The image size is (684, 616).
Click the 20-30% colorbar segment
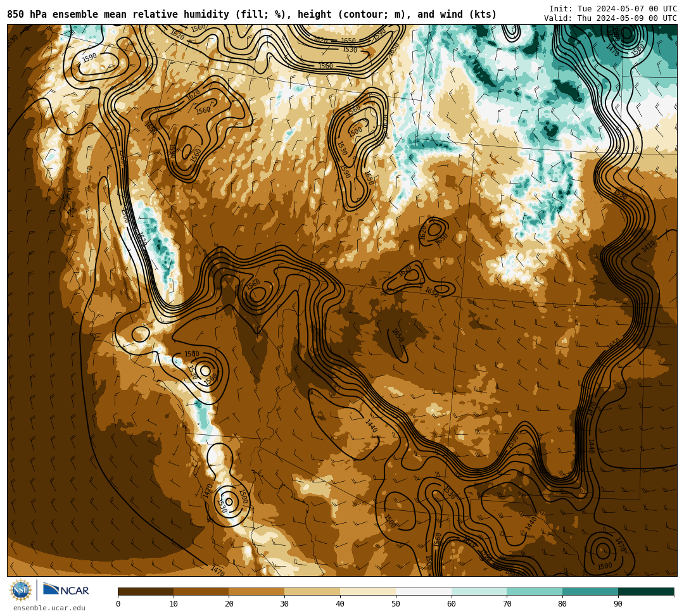coord(257,591)
